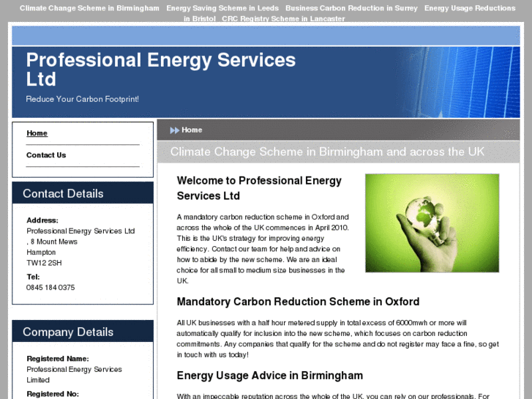The image size is (532, 399).
Task: Click the green globe in hand image
Action: pos(432,223)
